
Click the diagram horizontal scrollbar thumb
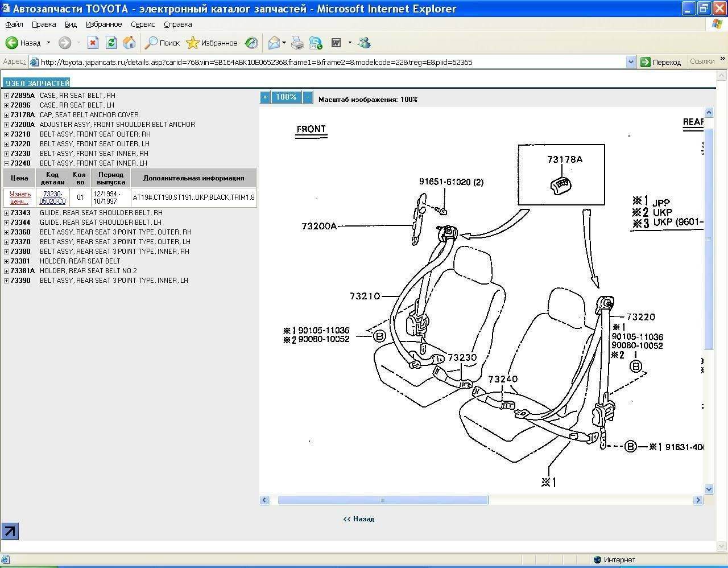382,500
